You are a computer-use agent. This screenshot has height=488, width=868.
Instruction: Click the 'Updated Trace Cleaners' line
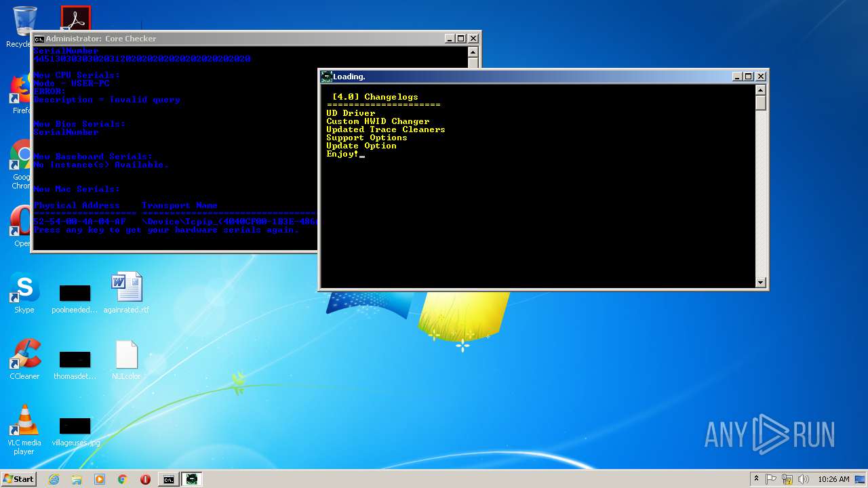click(386, 129)
